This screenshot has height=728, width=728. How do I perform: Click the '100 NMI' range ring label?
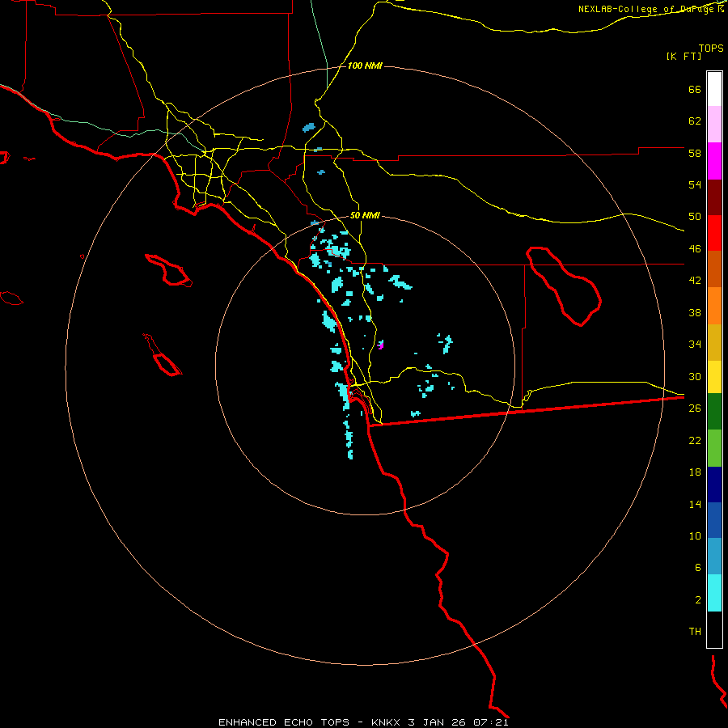click(x=365, y=66)
